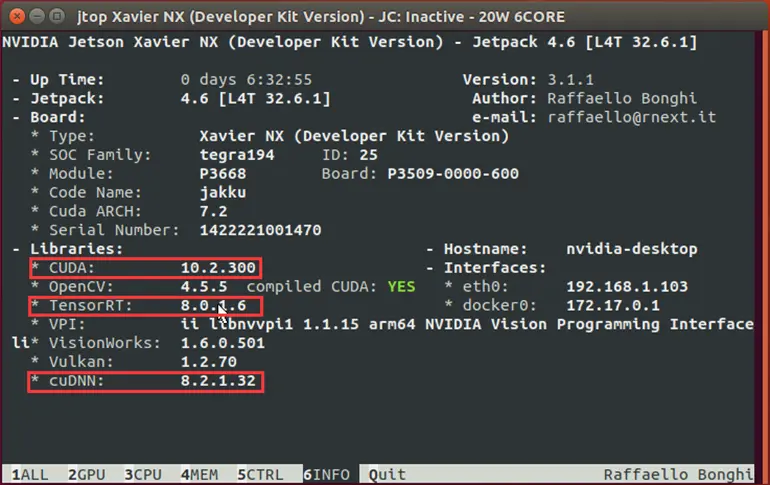Click the green YES compiled CUDA value
Screen dimensions: 770x485
tap(401, 286)
